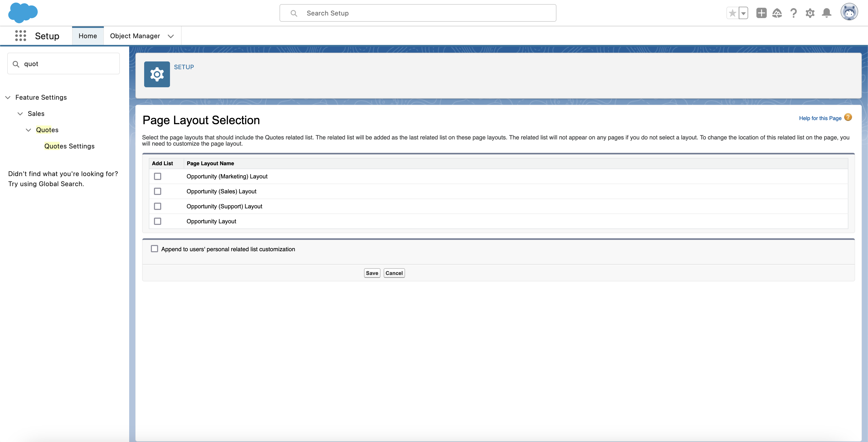Switch to the Home tab
Viewport: 868px width, 442px height.
[x=88, y=36]
